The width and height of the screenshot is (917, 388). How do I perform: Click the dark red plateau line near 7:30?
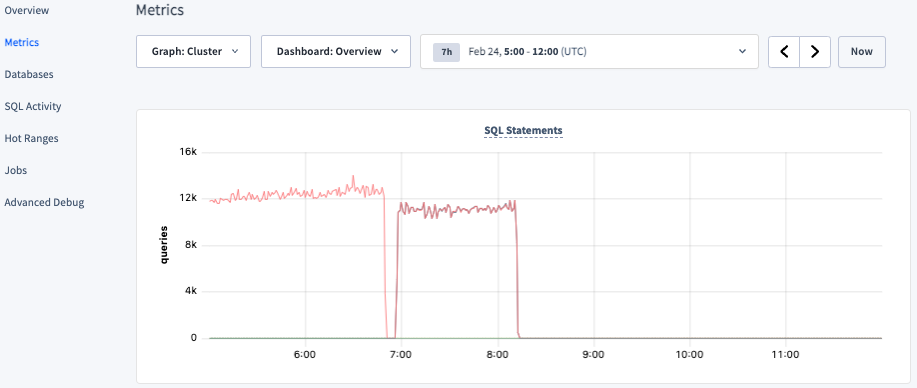click(449, 209)
